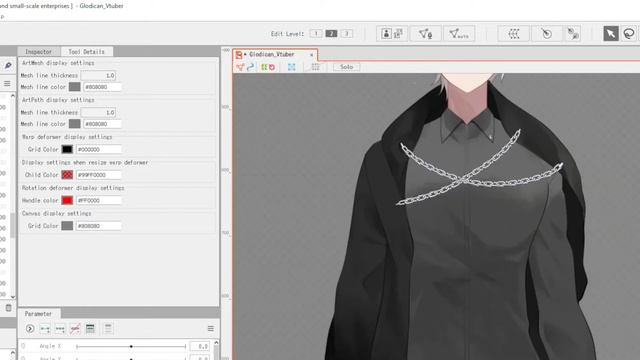
Task: Open warp deformer Grid Color black swatch
Action: click(67, 149)
